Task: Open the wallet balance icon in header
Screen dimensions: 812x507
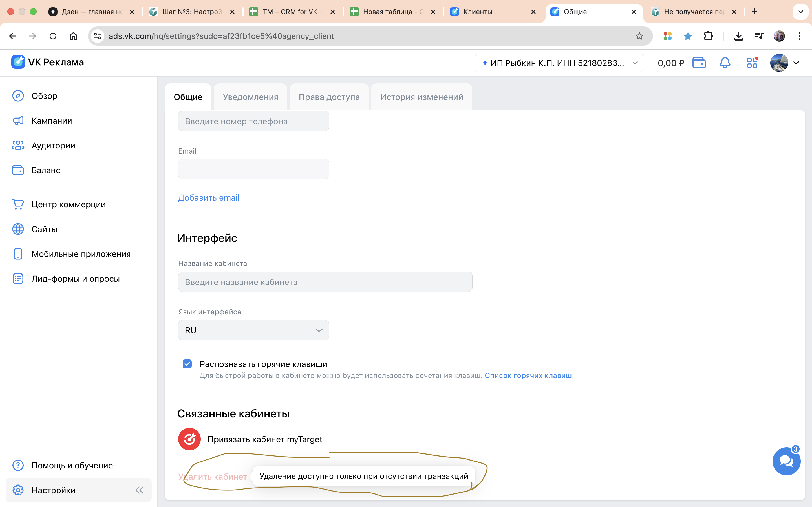Action: [699, 63]
